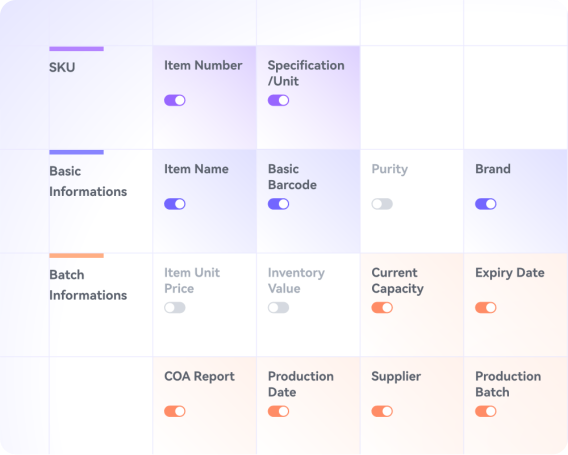Click the Supplier label text

pyautogui.click(x=396, y=376)
